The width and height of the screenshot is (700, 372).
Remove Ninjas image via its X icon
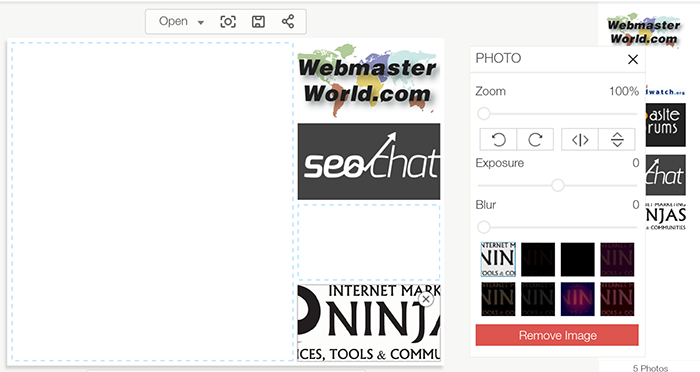pos(426,299)
